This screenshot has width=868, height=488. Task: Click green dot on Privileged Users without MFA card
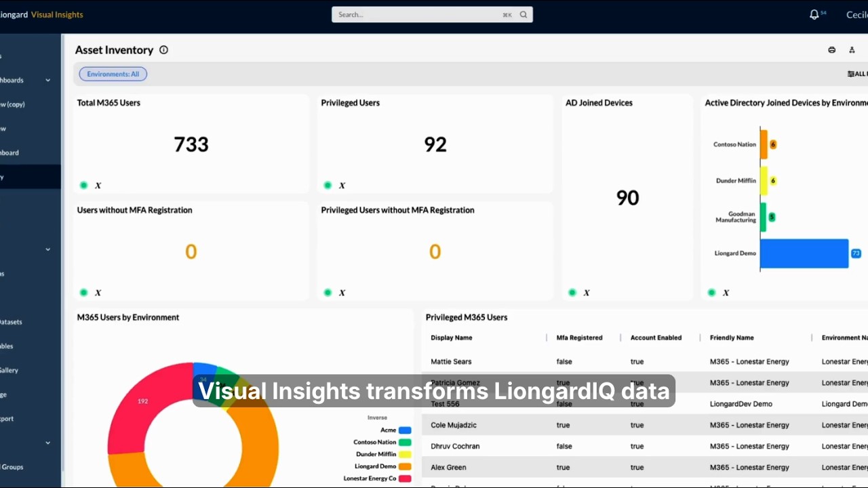[x=328, y=293]
